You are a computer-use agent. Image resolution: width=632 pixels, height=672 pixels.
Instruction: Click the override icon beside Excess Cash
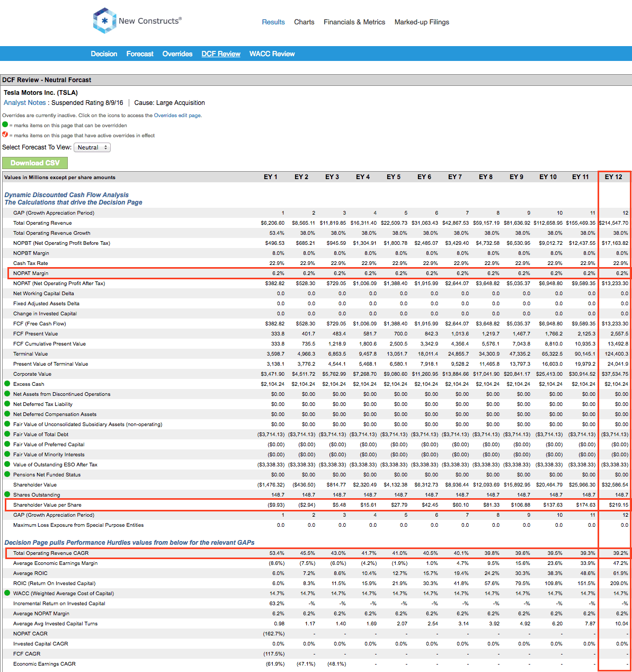pyautogui.click(x=7, y=384)
